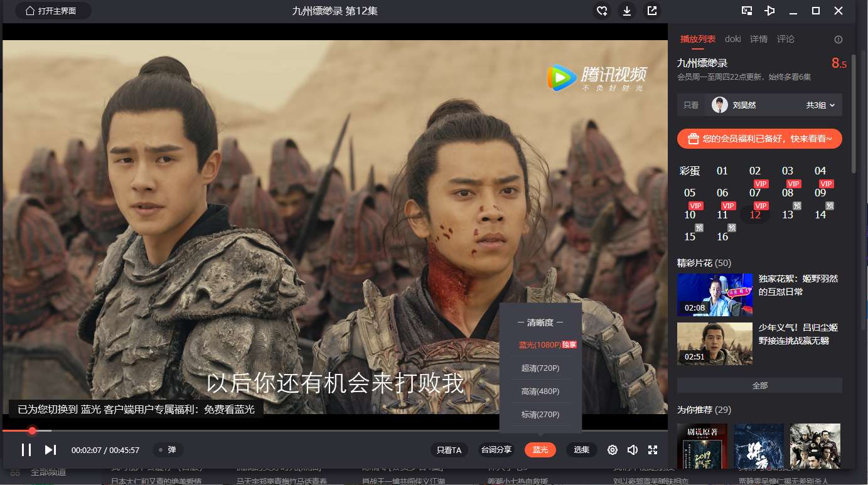The image size is (868, 485).
Task: Select episode 05
Action: click(690, 193)
